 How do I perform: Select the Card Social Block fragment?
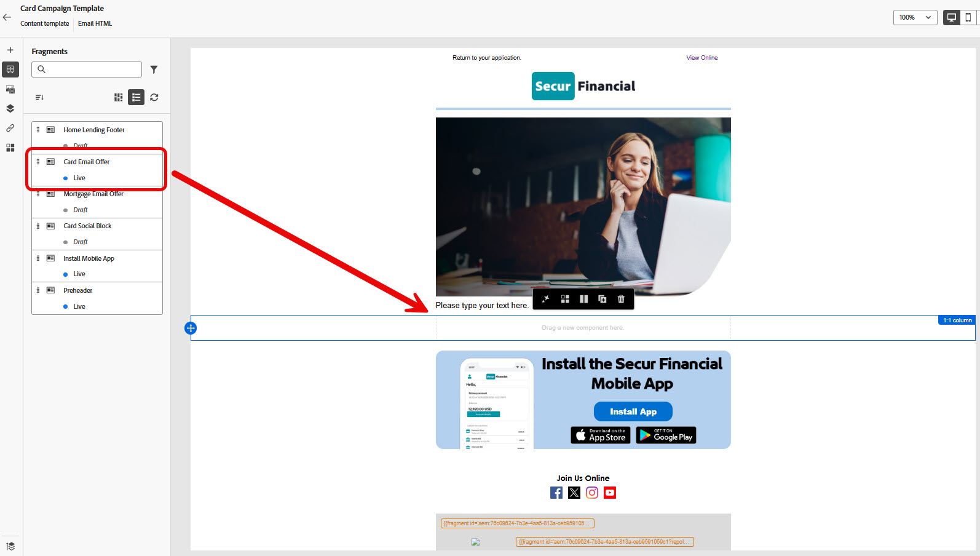[x=97, y=234]
